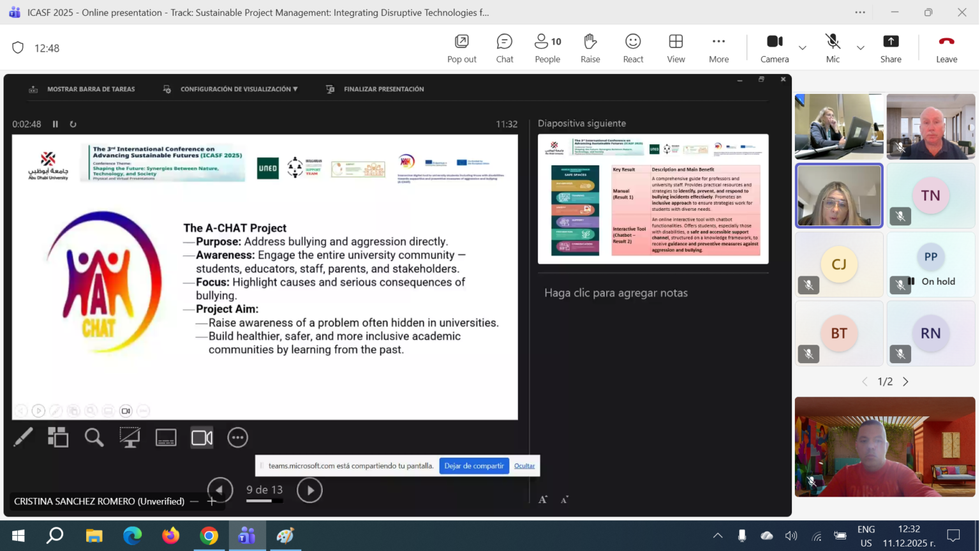
Task: Open the React reactions in Teams
Action: click(633, 48)
